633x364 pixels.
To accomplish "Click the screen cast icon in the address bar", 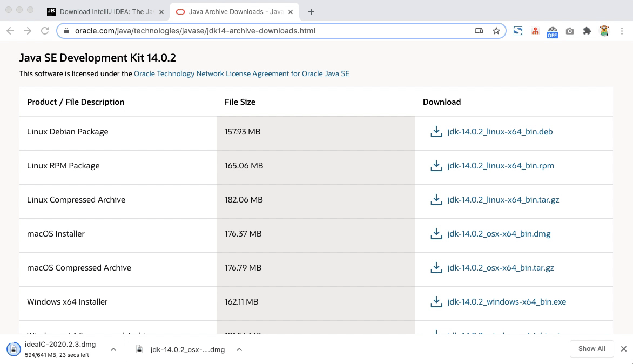I will click(x=479, y=31).
